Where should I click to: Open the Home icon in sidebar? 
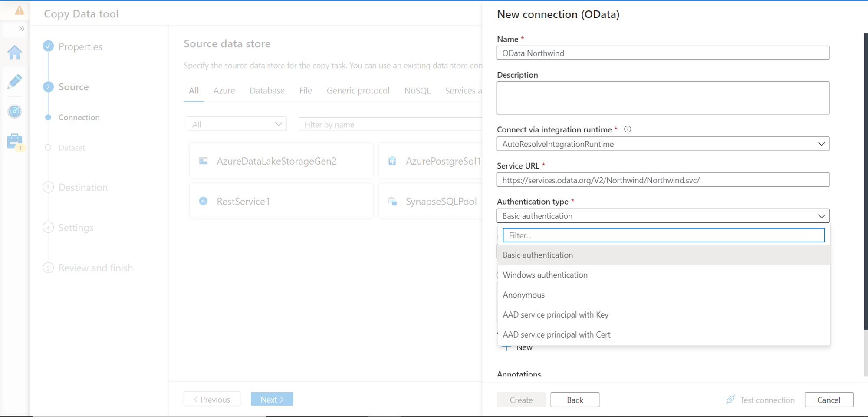coord(15,53)
